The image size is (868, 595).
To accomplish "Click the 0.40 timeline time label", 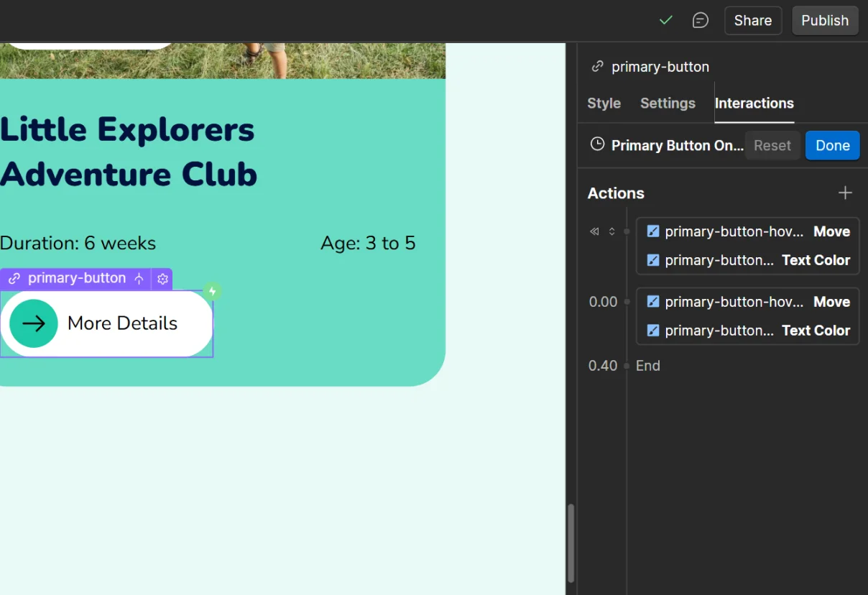I will pyautogui.click(x=603, y=366).
